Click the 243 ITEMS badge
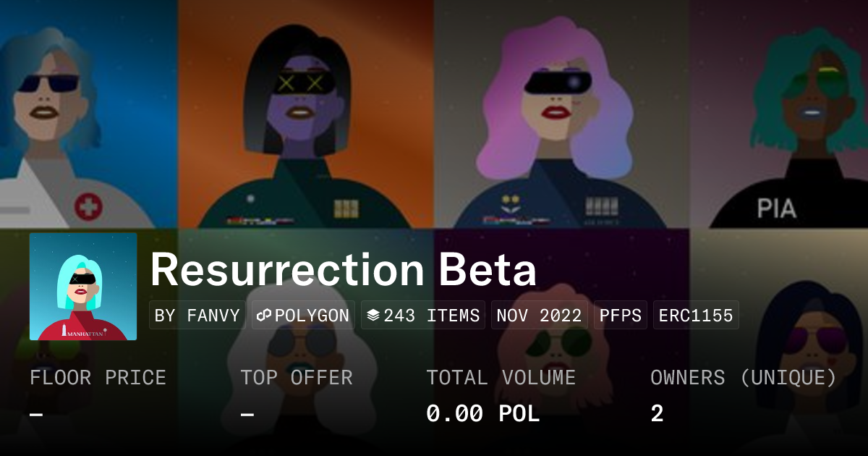 pos(423,316)
